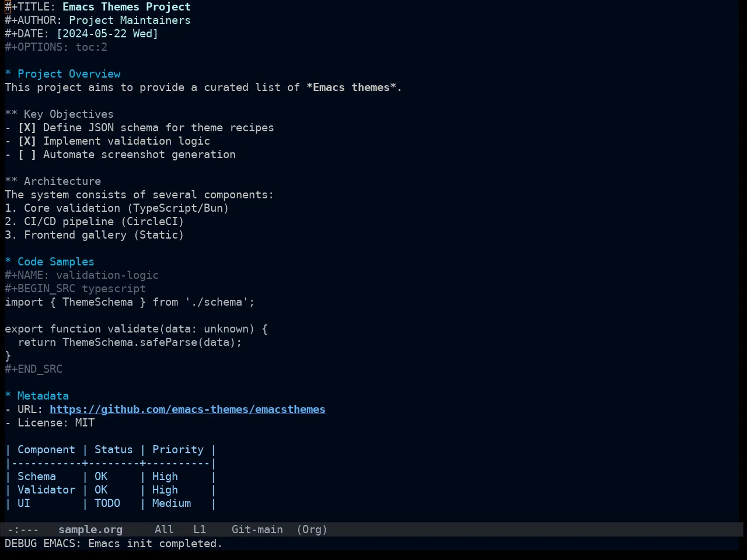Image resolution: width=747 pixels, height=560 pixels.
Task: Collapse the Metadata heading star
Action: pyautogui.click(x=8, y=396)
